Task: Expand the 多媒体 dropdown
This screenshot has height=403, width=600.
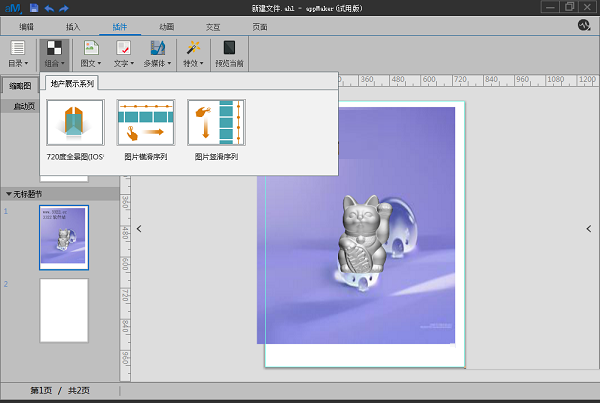Action: point(157,53)
